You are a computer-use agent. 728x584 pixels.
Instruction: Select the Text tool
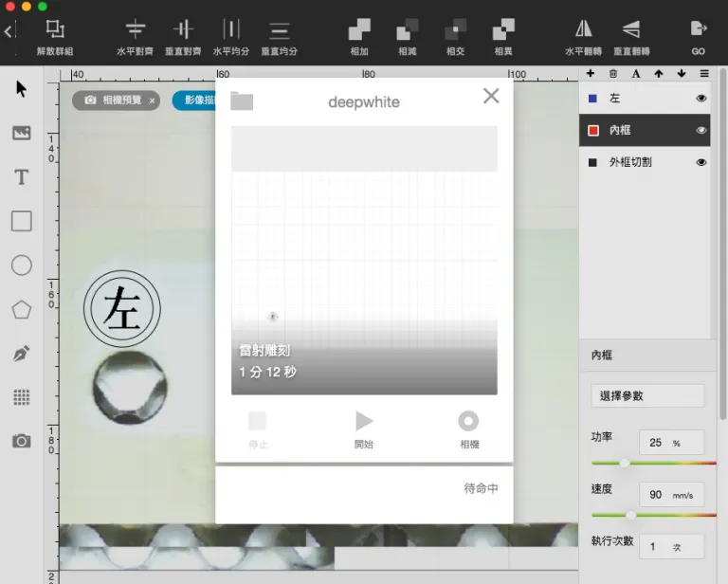22,177
